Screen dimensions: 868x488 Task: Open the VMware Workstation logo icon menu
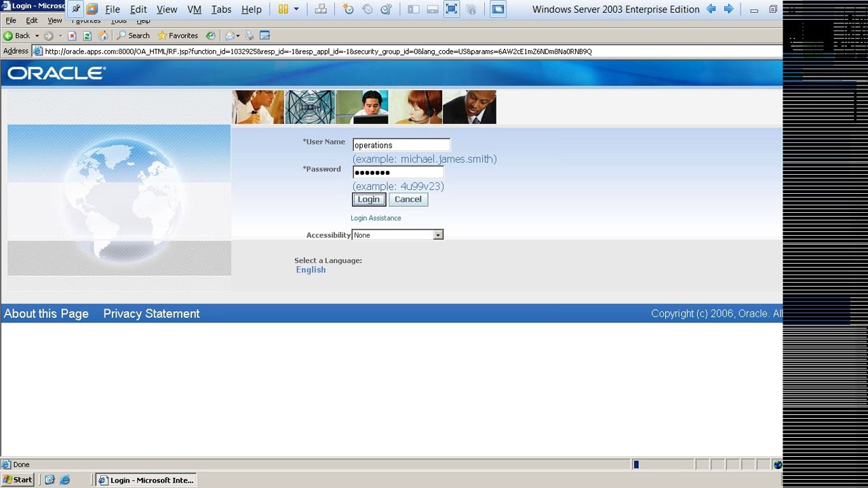[x=92, y=9]
